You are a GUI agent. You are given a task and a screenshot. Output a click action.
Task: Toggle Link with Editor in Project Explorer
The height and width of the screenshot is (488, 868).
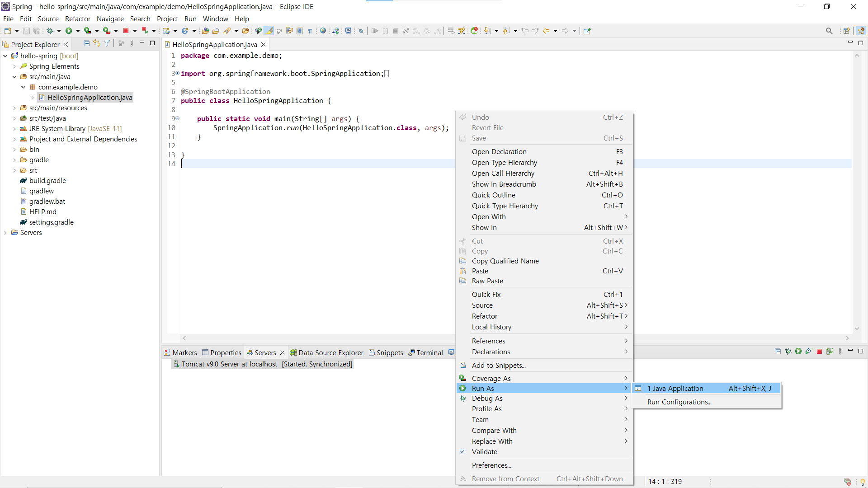pos(97,43)
